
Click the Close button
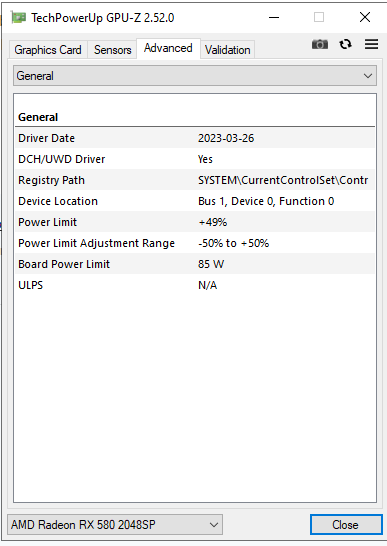[x=346, y=524]
